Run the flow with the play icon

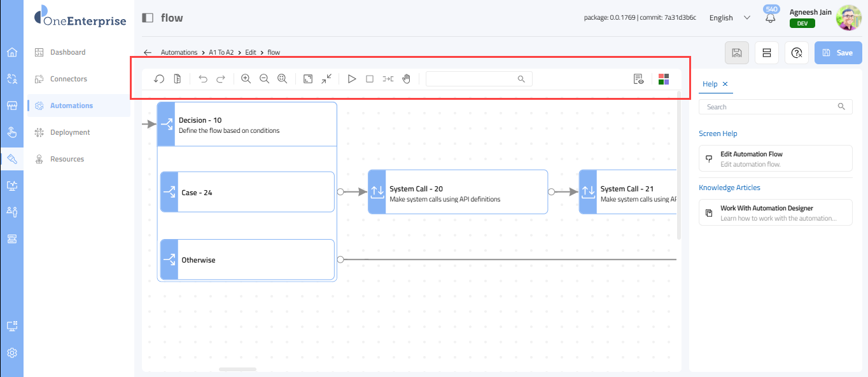(x=352, y=79)
